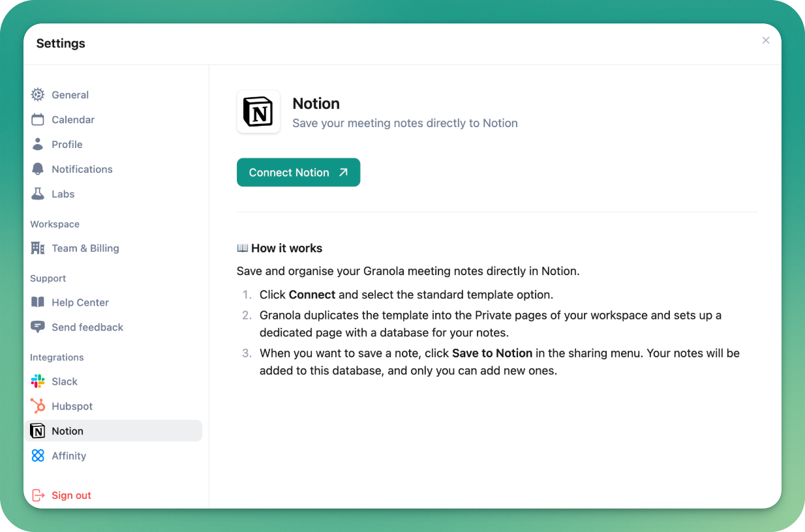Click the Send feedback chat icon
The width and height of the screenshot is (805, 532).
click(x=38, y=327)
